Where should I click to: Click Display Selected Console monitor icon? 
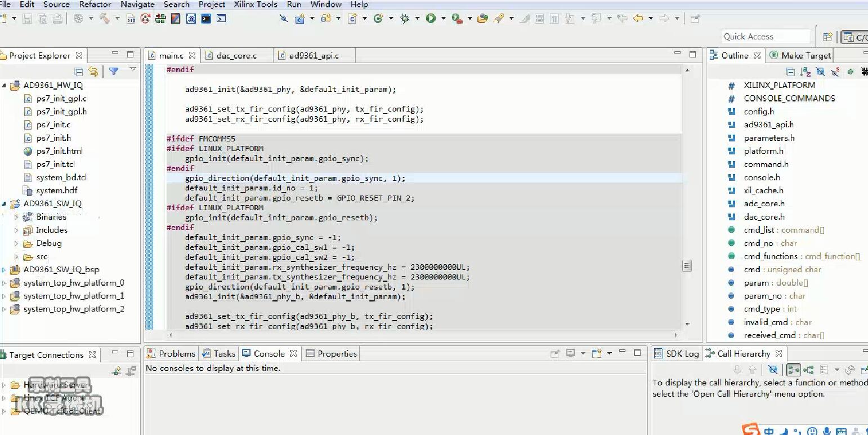(x=570, y=353)
